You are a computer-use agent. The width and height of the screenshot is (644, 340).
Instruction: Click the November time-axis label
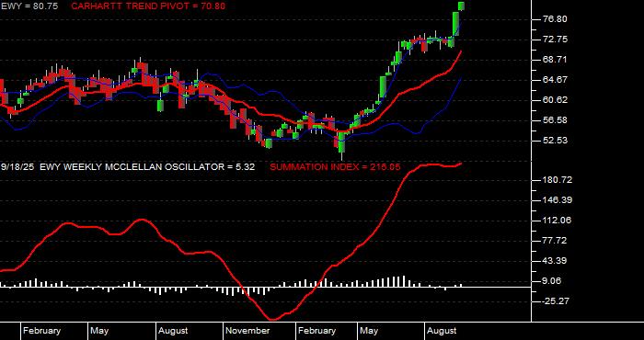(248, 331)
